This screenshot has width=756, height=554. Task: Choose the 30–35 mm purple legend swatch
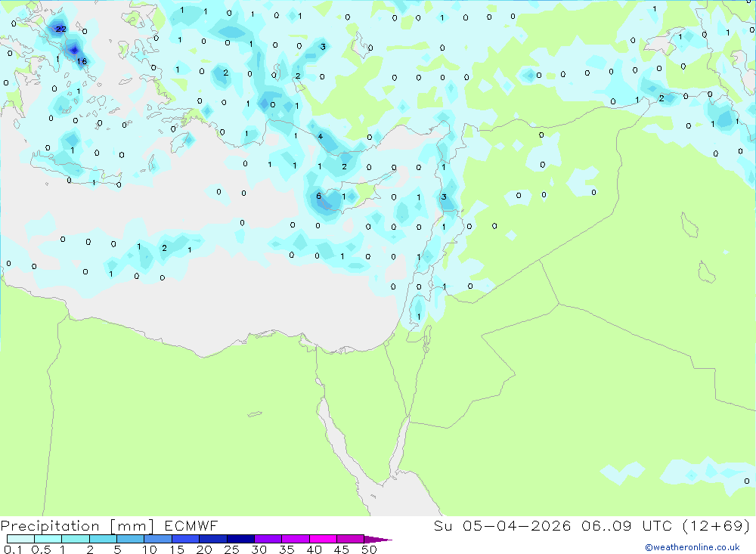click(268, 539)
